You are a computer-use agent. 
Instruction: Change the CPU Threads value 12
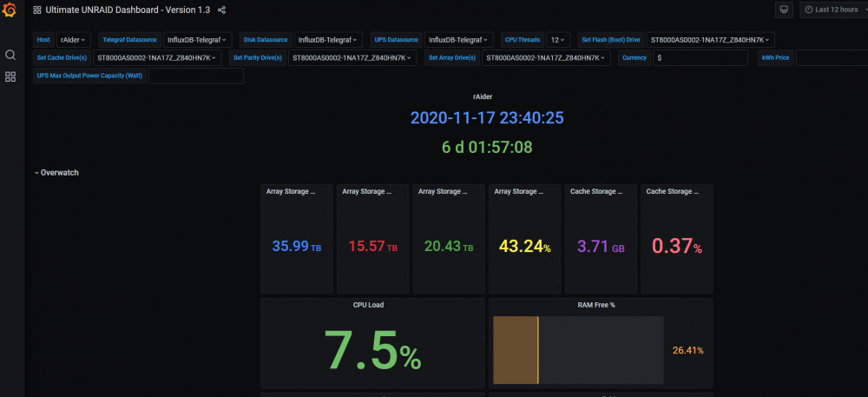[x=558, y=40]
